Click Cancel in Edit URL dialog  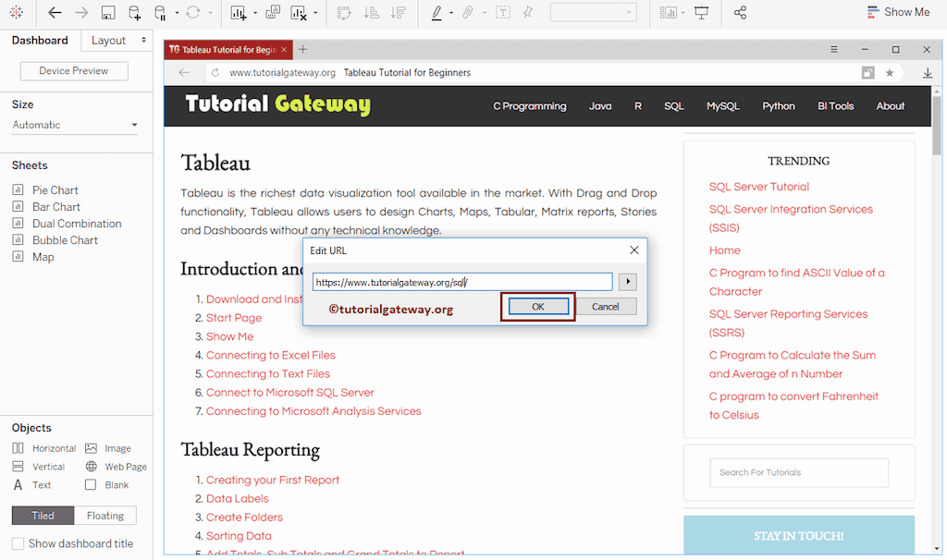(605, 307)
